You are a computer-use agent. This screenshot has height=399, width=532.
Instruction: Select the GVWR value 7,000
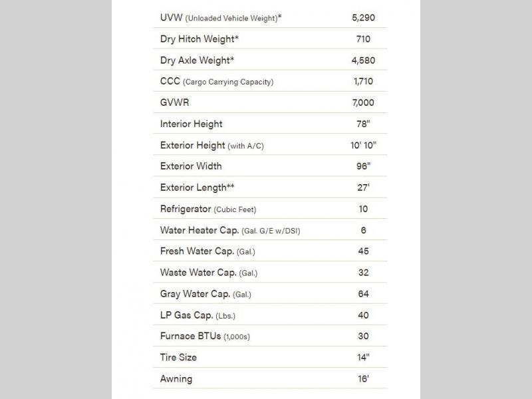pos(363,103)
